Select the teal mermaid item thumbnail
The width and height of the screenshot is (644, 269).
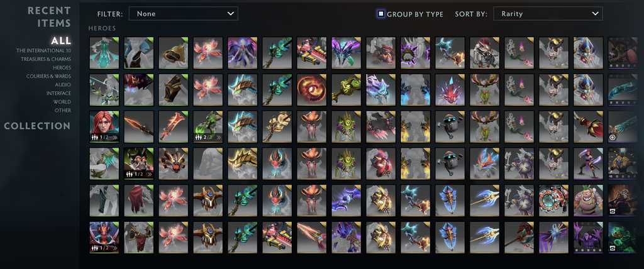click(x=104, y=53)
